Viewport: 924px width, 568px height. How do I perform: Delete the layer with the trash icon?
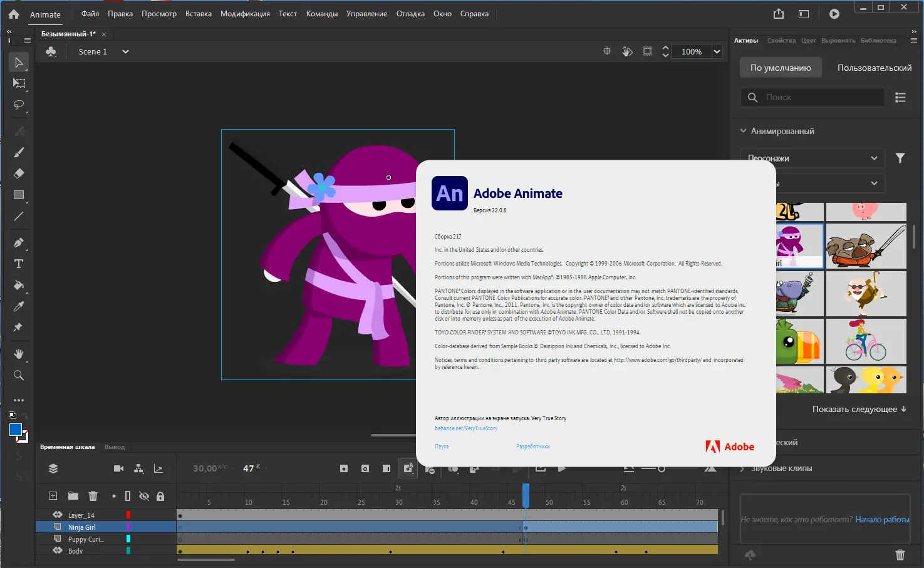click(93, 496)
